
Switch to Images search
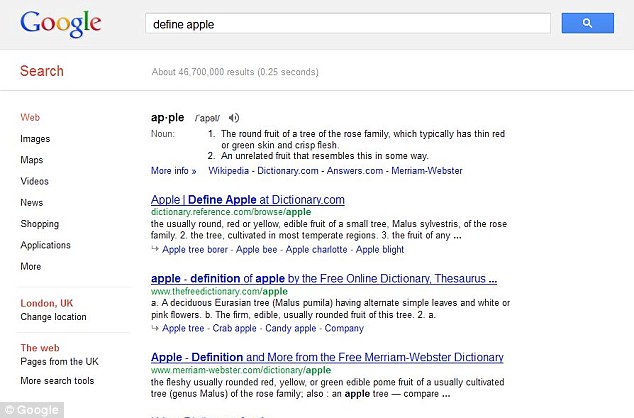pos(35,139)
